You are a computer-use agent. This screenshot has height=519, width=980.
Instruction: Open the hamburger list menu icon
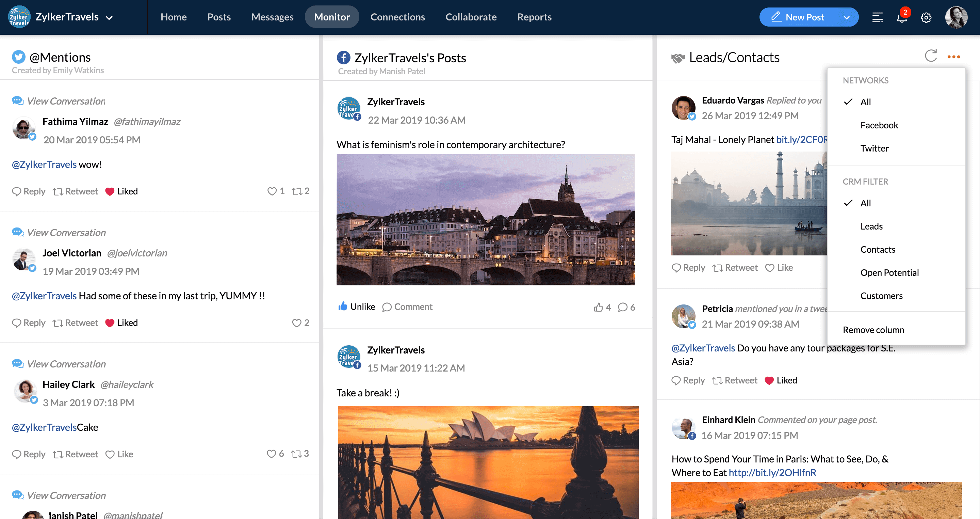pos(877,17)
